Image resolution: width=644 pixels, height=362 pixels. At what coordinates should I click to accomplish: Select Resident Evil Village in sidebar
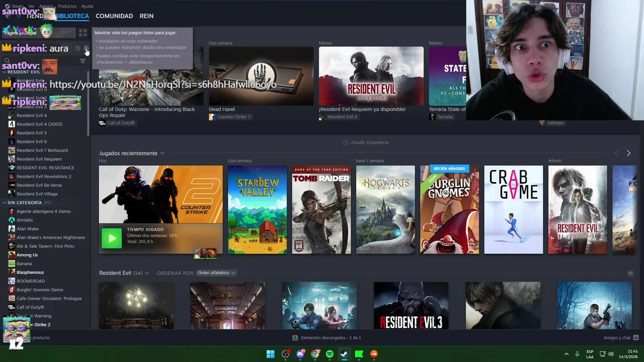37,194
